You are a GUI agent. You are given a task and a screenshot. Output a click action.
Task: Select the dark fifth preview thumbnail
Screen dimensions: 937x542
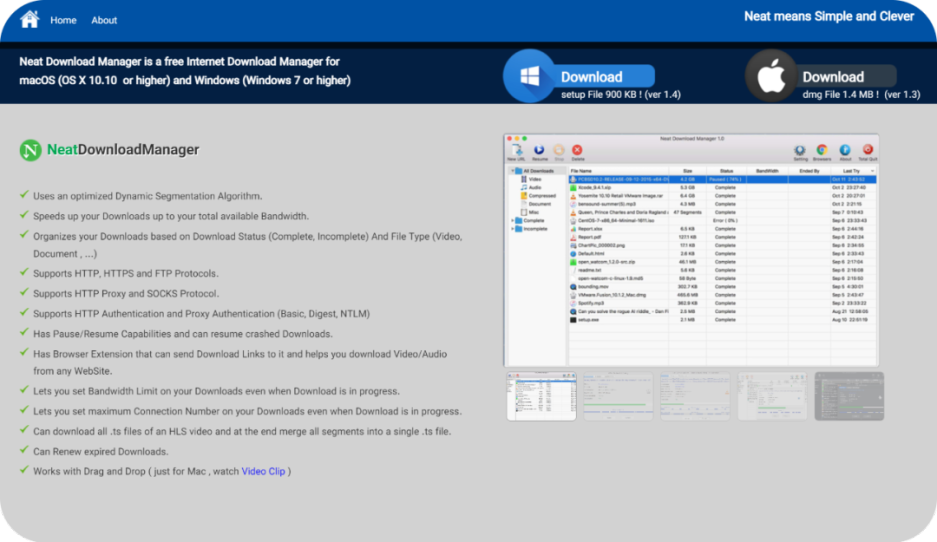[x=849, y=396]
